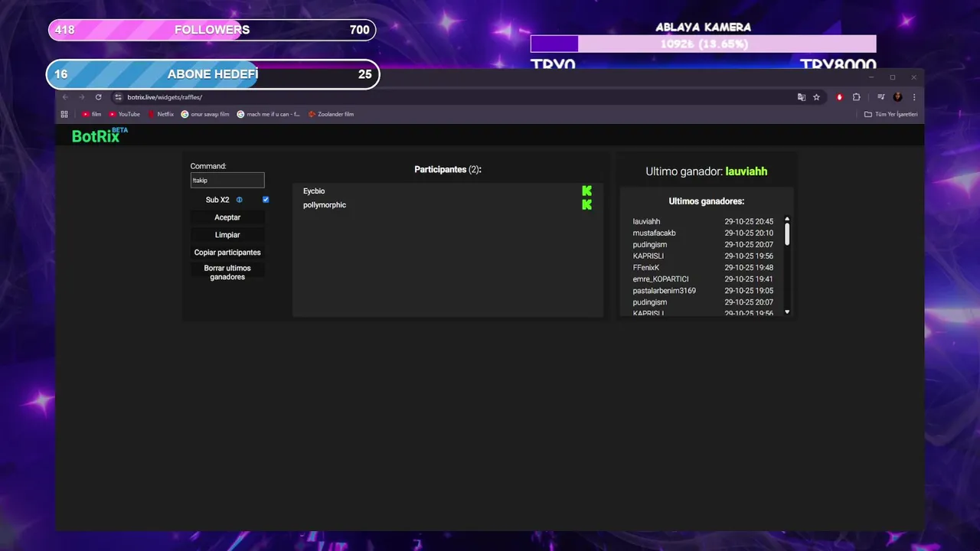Click the winners list scroll up arrow
980x551 pixels.
pyautogui.click(x=787, y=220)
